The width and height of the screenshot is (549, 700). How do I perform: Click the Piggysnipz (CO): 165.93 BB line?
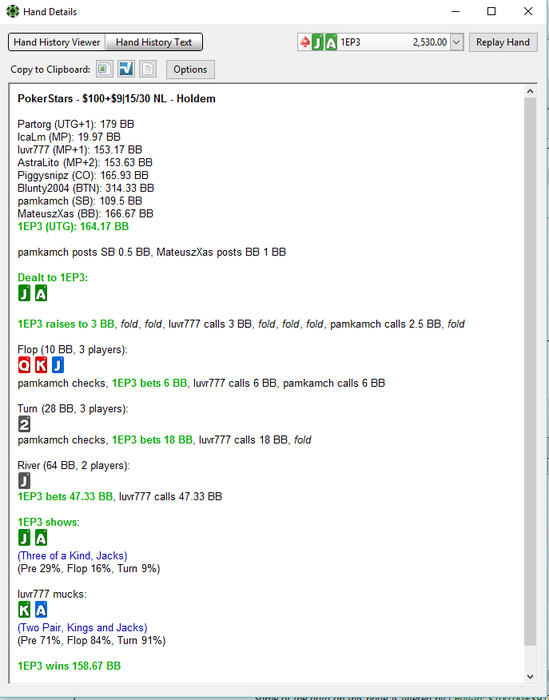83,175
